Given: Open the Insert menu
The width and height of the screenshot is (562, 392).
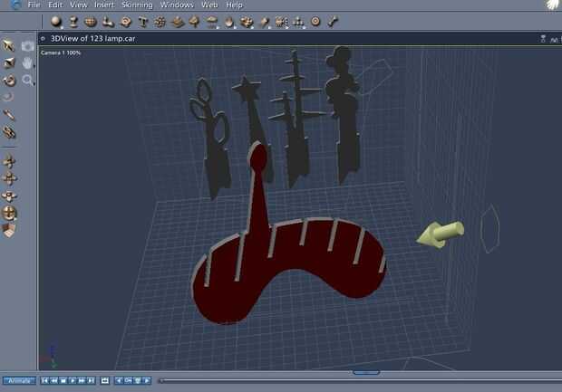Looking at the screenshot, I should 104,5.
